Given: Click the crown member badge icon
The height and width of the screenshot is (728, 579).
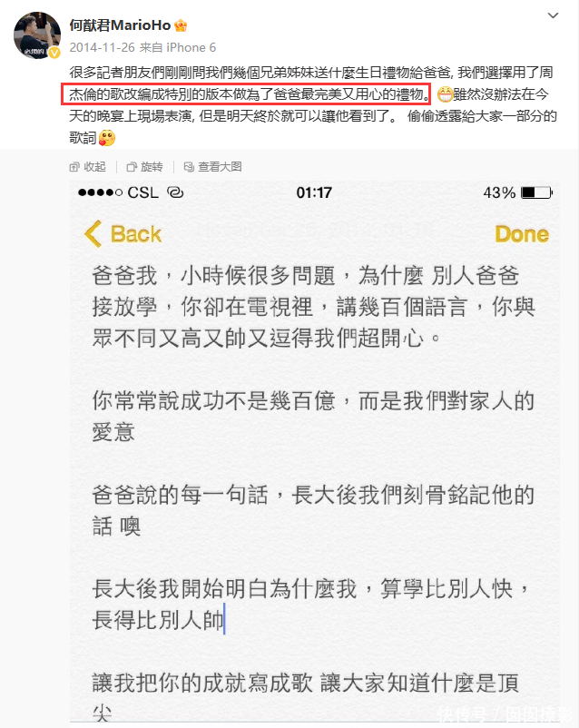Looking at the screenshot, I should tap(181, 25).
